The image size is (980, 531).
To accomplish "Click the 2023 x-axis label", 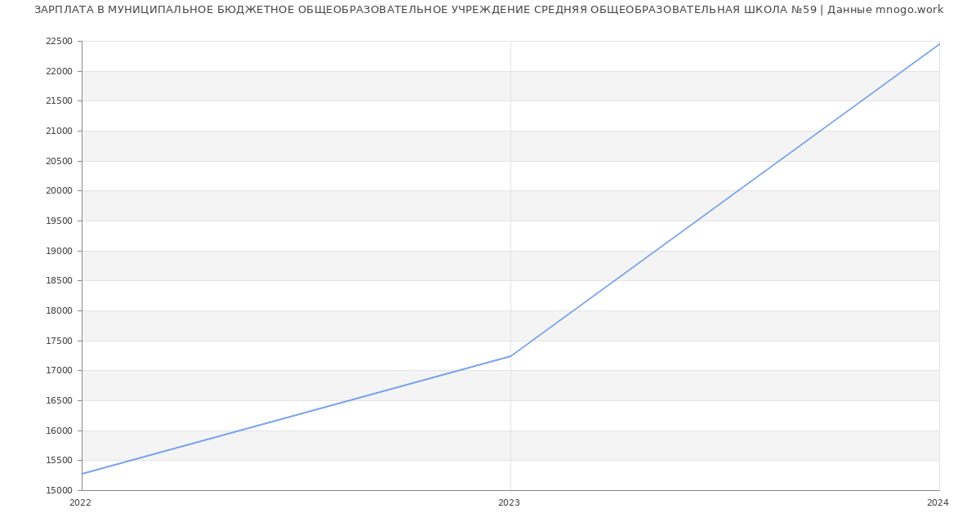I will coord(509,503).
